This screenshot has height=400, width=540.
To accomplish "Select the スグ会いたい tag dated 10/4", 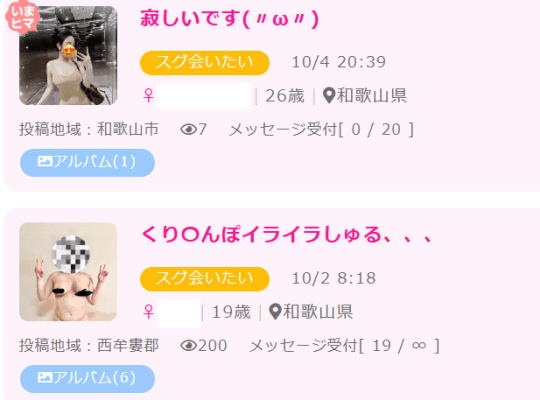I will pos(205,63).
